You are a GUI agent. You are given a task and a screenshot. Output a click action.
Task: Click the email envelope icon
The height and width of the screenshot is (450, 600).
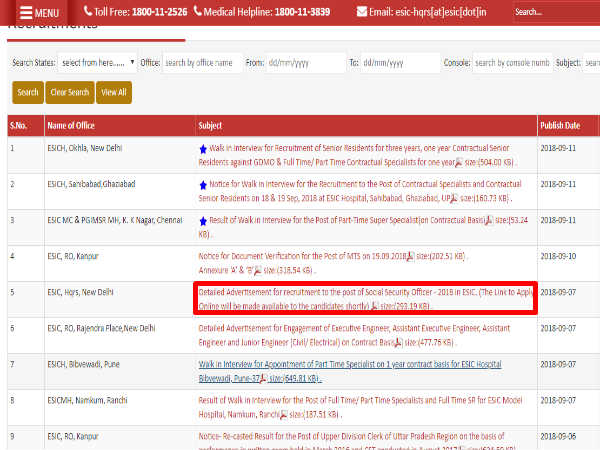coord(362,12)
